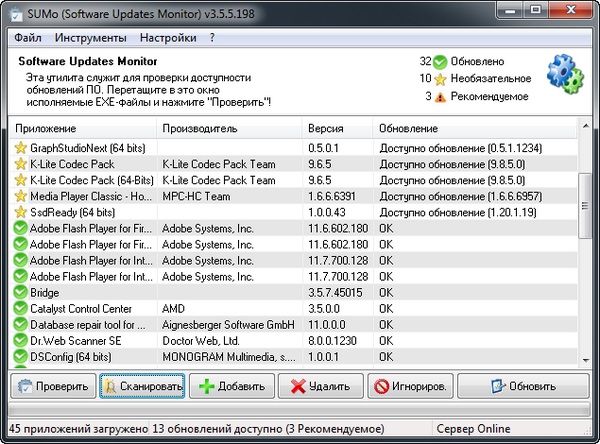Open the Файл menu

pyautogui.click(x=28, y=38)
